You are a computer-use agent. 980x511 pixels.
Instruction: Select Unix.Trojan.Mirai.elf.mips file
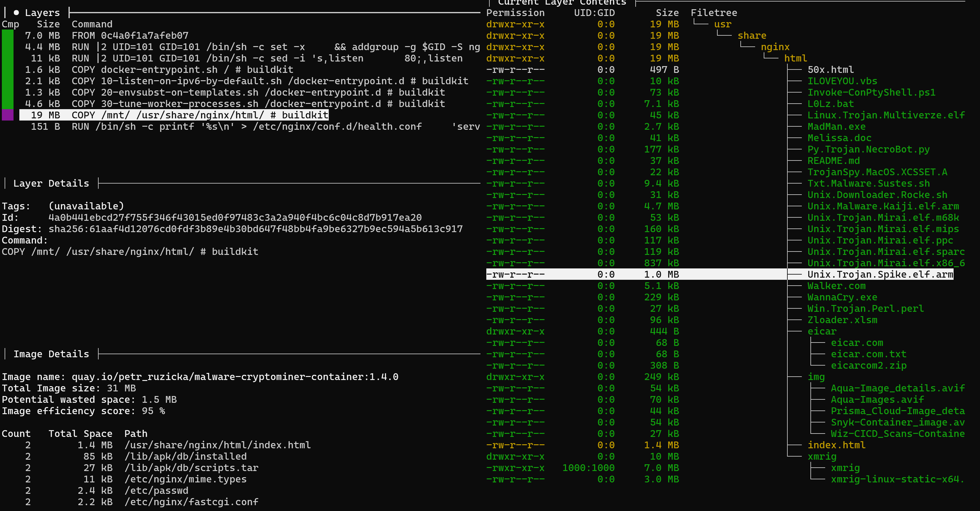tap(883, 229)
